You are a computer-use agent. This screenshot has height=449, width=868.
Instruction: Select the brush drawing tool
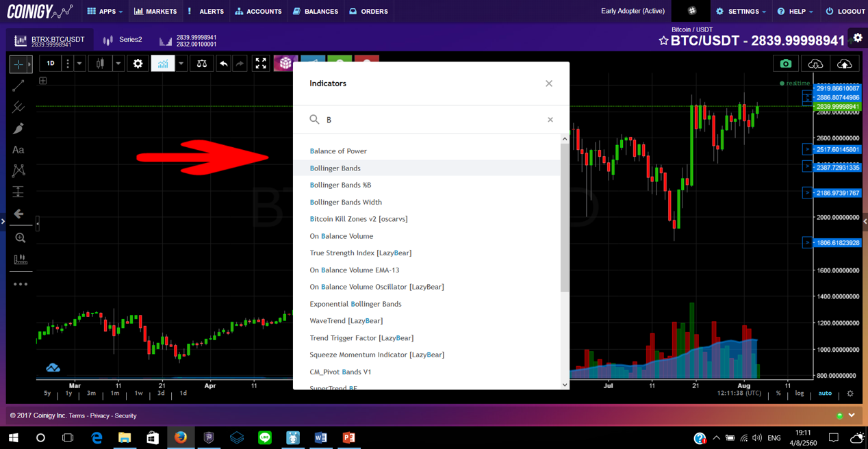(18, 129)
